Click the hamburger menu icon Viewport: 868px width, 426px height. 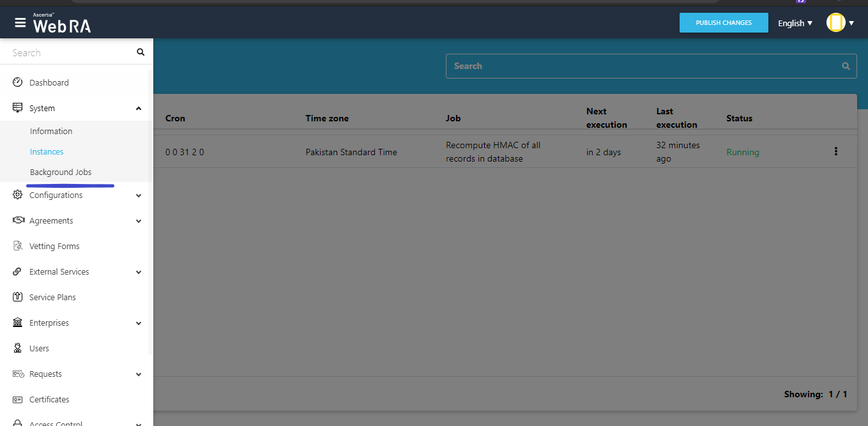coord(20,23)
